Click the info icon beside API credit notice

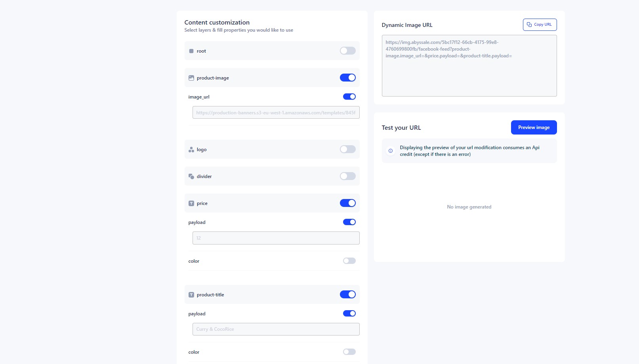coord(391,151)
